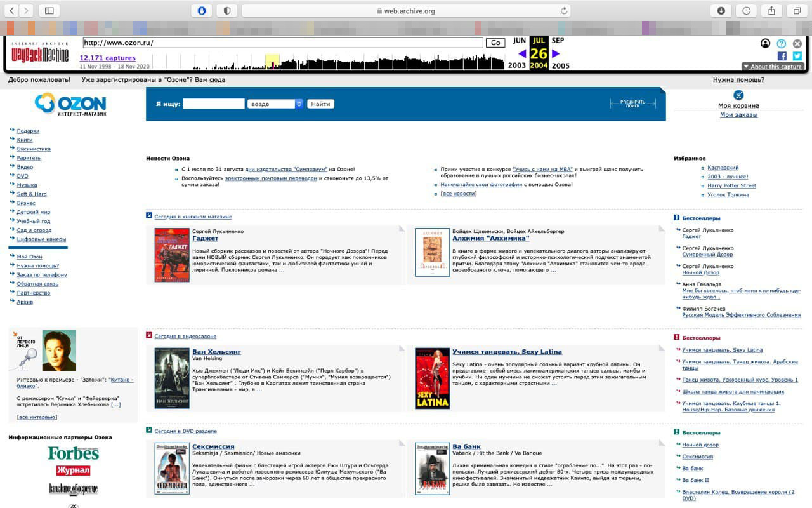Go to previous capture blue arrow
This screenshot has height=508, width=812.
tap(522, 53)
